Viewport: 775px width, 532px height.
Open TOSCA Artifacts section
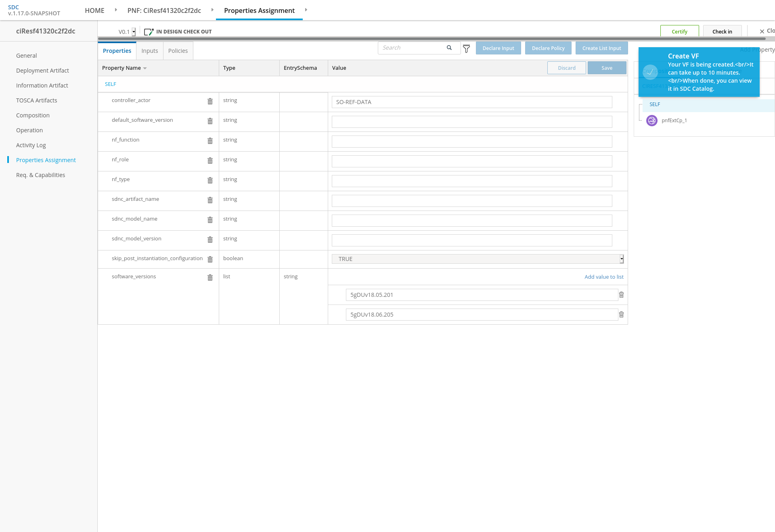[x=37, y=100]
